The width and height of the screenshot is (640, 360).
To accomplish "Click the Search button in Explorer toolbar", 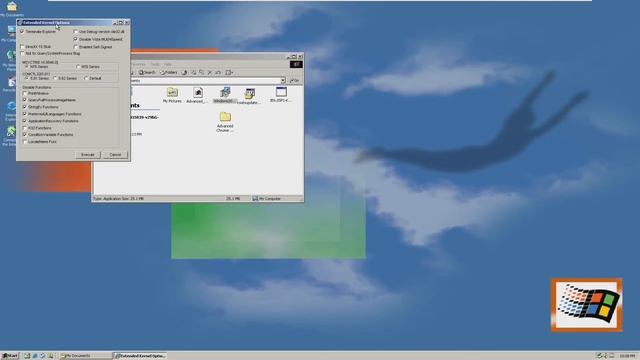I will [x=147, y=73].
